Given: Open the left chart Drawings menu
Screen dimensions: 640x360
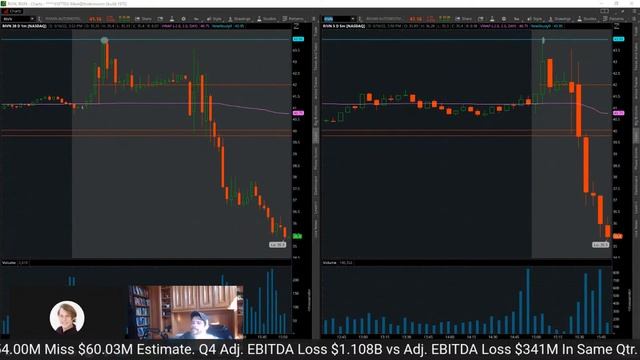Looking at the screenshot, I should point(240,19).
